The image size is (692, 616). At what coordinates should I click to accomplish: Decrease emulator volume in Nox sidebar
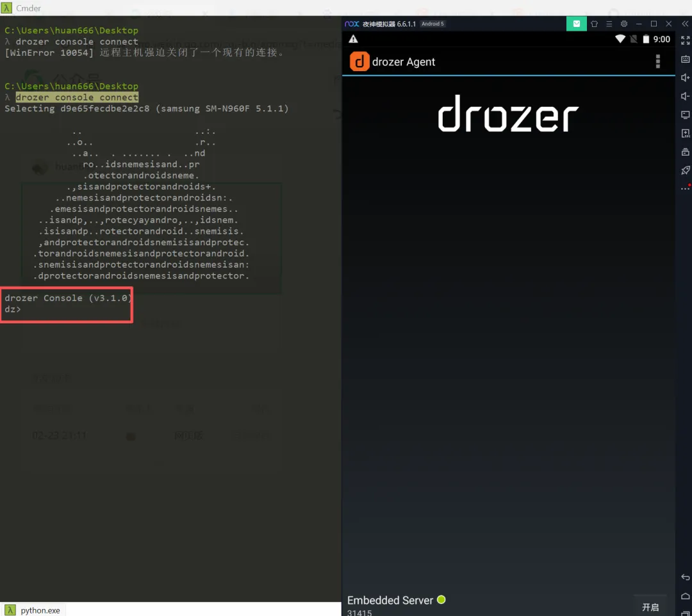point(685,96)
